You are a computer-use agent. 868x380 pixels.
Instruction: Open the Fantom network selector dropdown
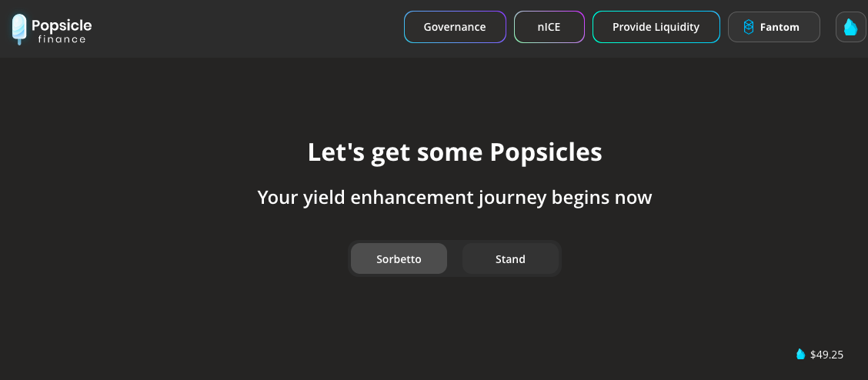[x=774, y=27]
